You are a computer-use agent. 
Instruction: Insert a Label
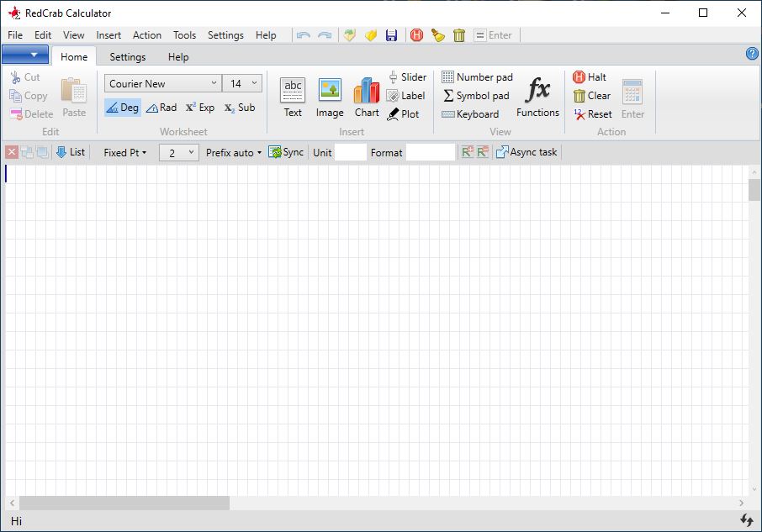(x=406, y=96)
